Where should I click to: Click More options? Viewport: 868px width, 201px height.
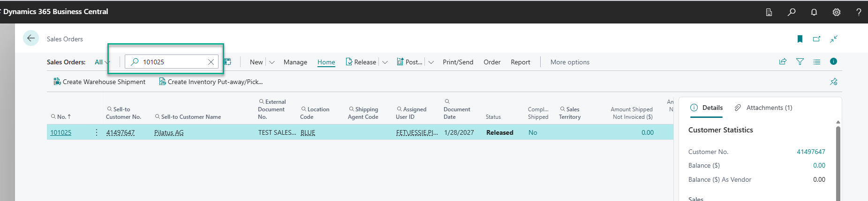[x=570, y=62]
